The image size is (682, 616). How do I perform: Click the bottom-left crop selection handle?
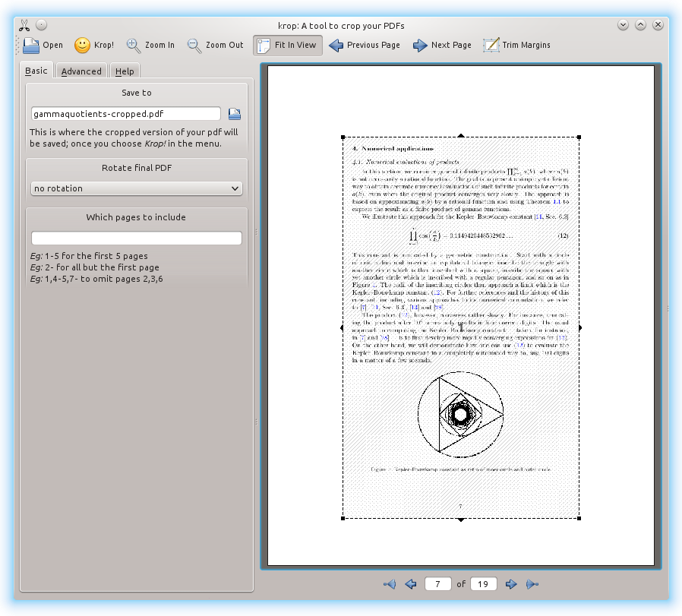tap(343, 518)
